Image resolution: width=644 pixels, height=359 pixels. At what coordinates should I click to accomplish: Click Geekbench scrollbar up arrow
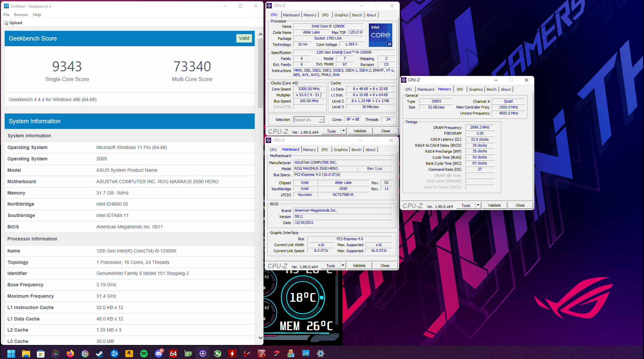tap(261, 34)
